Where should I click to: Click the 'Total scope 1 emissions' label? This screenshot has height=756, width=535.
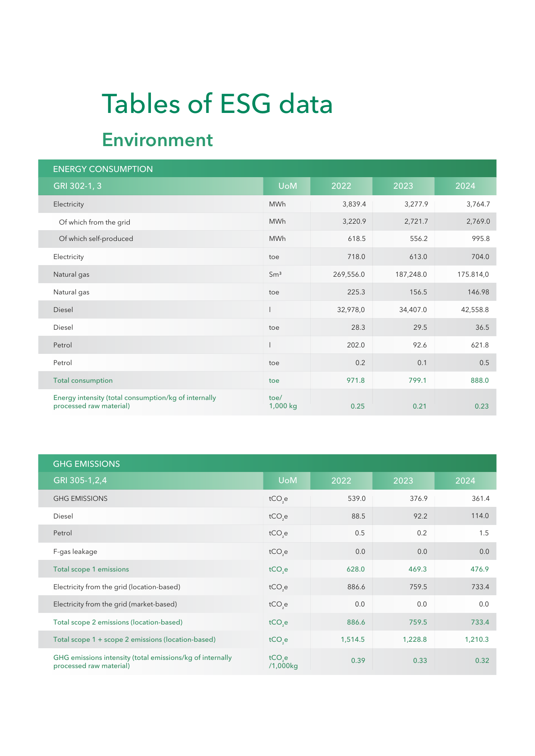click(91, 569)
